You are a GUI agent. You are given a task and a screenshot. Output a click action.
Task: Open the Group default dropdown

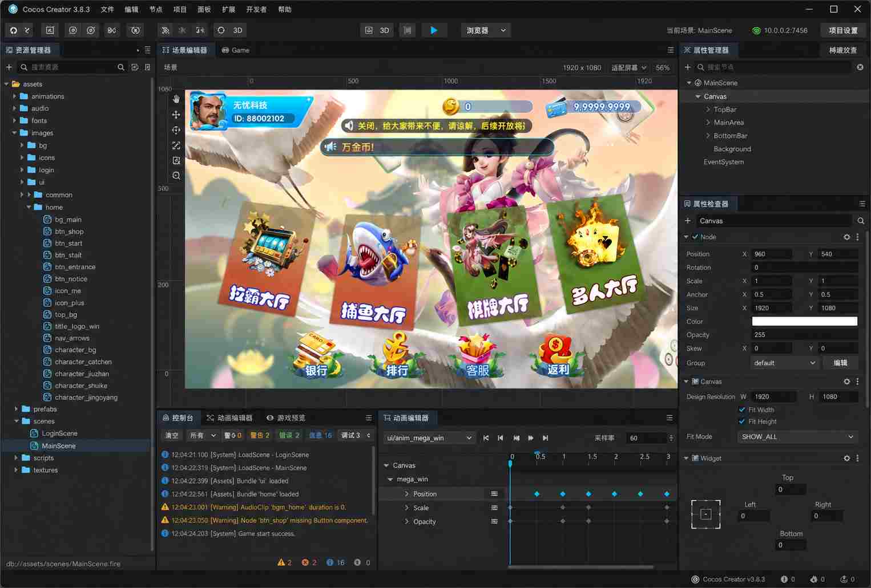(785, 363)
